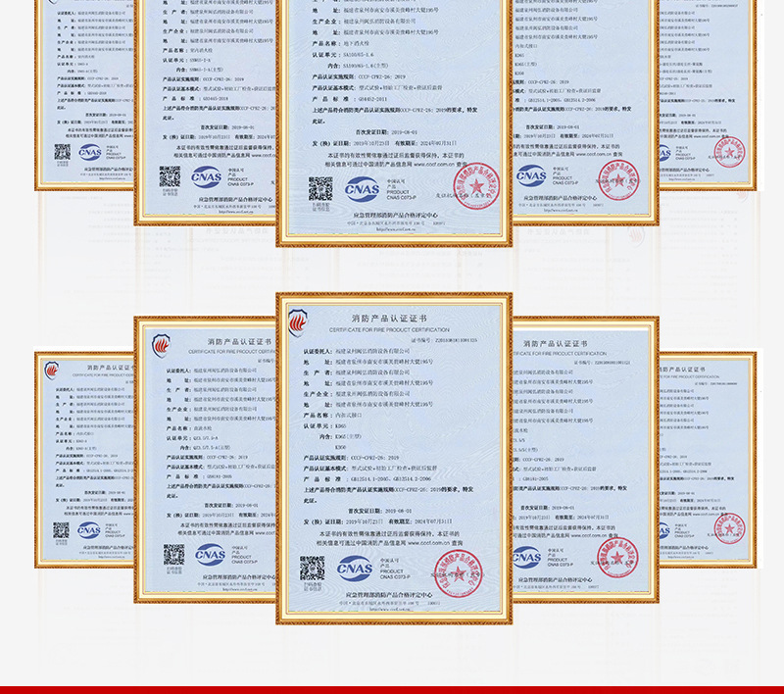This screenshot has height=694, width=784.
Task: Click the CNAS logo on the top-center certificate
Action: point(362,188)
